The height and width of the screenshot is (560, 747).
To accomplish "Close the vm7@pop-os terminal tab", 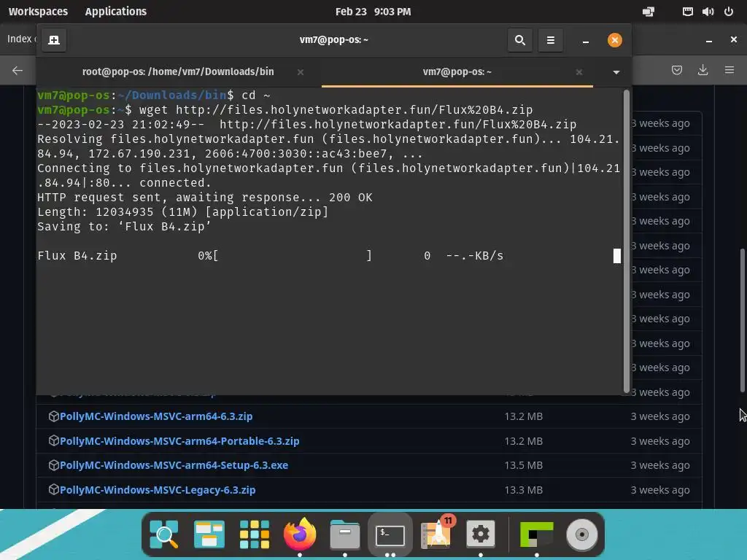I will coord(578,72).
